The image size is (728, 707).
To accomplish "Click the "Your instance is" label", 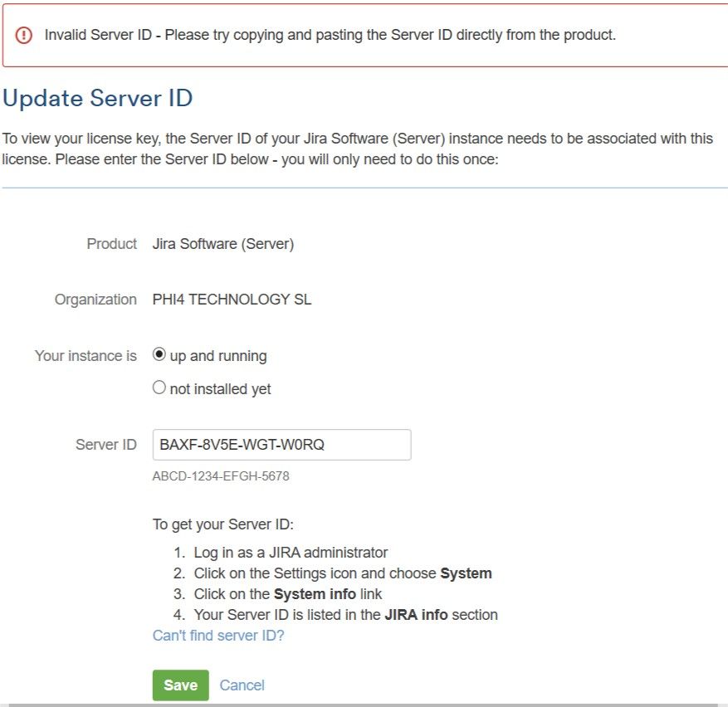I will [86, 356].
